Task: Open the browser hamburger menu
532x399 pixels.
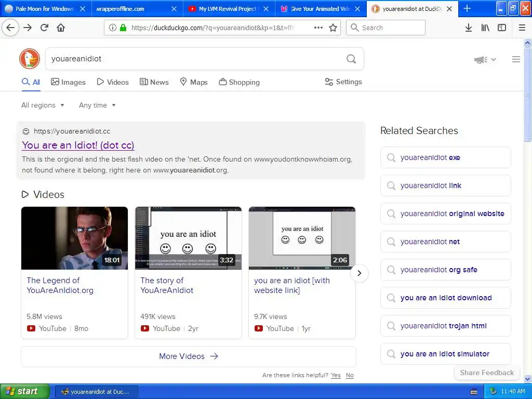Action: 522,28
